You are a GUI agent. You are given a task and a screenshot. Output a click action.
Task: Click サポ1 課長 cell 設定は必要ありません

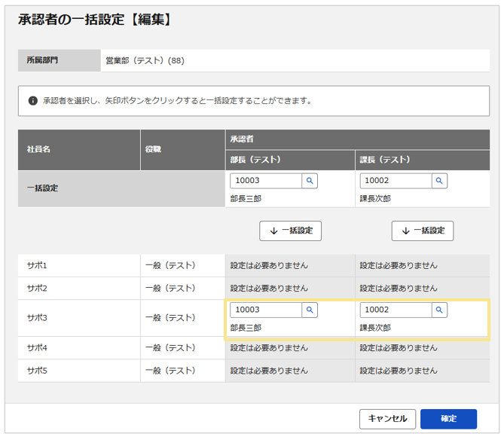coord(399,265)
